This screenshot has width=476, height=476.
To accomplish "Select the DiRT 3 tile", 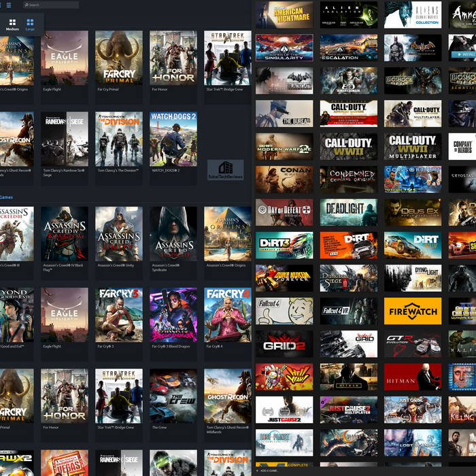I will (x=284, y=245).
